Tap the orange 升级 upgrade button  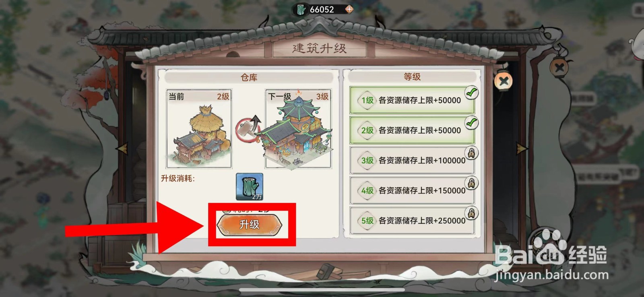(x=250, y=224)
